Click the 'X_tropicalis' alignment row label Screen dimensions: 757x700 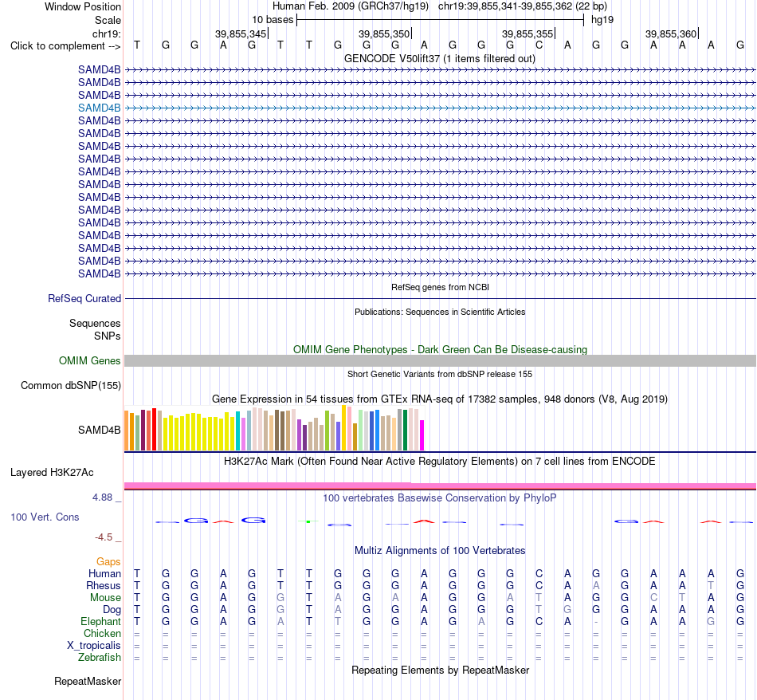point(94,646)
